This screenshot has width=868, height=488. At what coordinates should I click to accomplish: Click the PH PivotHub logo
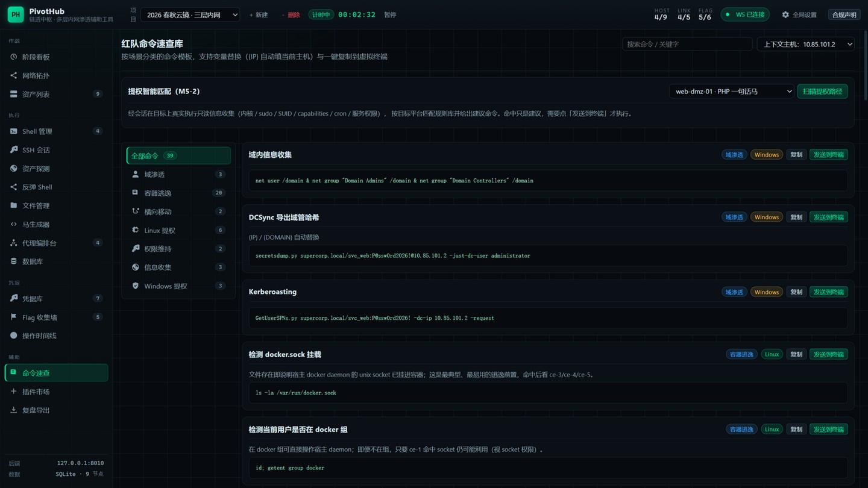tap(16, 15)
